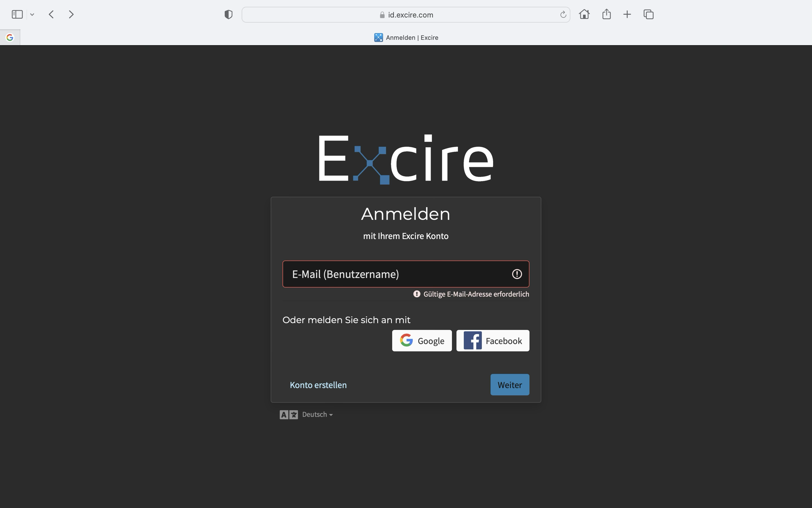Click 'mit Ihrem Excire Konto' text
Viewport: 812px width, 508px height.
406,236
